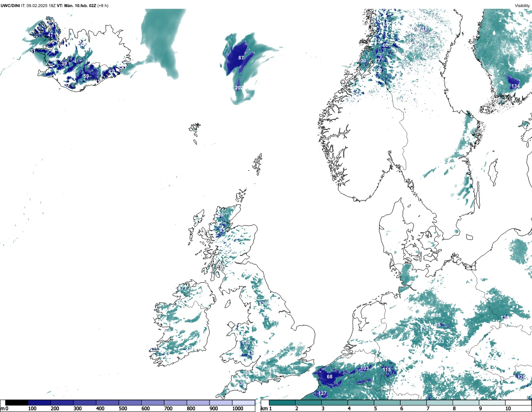Select the white swatch beyond 10 km
The image size is (532, 412).
(x=518, y=403)
